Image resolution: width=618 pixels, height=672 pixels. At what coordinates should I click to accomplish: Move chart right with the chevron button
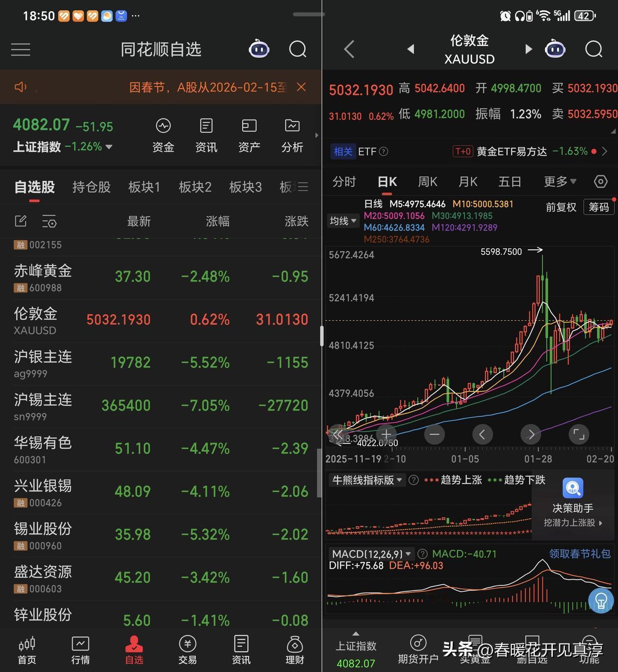point(531,435)
